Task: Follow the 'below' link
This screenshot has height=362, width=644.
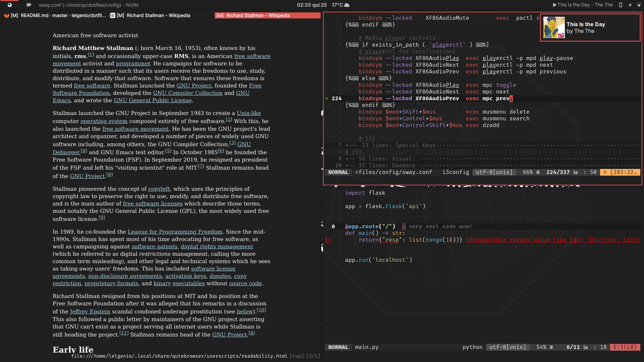Action: coord(245,311)
